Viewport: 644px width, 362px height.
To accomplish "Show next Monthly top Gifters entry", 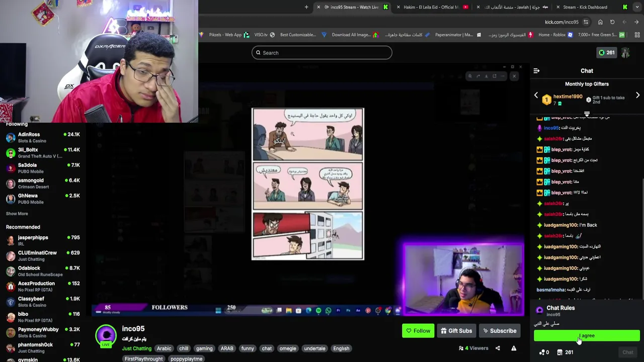I will (x=637, y=96).
